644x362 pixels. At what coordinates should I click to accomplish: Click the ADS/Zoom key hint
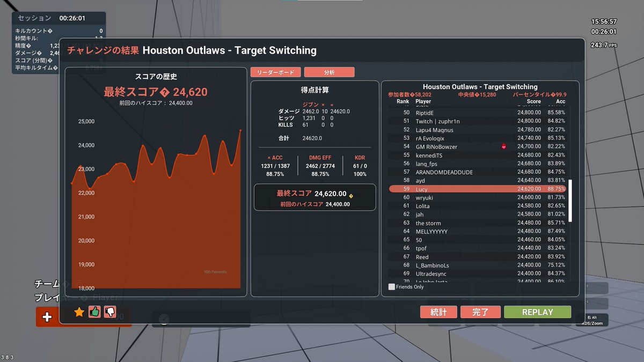592,323
